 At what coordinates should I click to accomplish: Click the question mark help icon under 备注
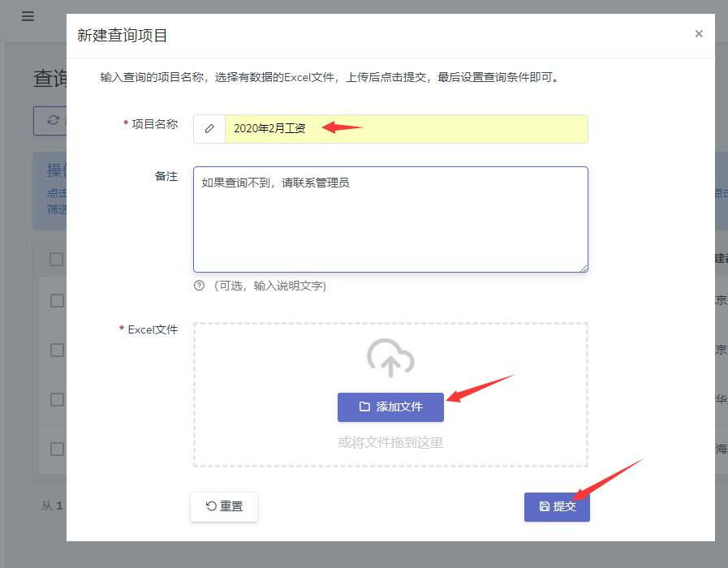(x=199, y=286)
